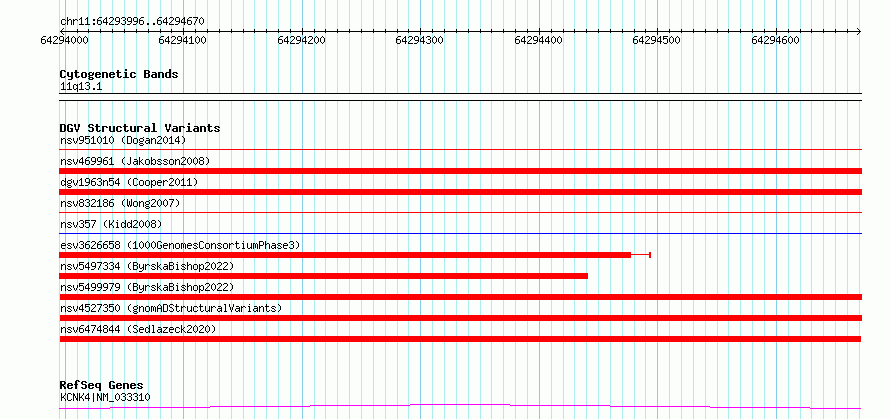Click the magenta KCNK4 gene line
This screenshot has height=419, width=890.
tap(460, 406)
